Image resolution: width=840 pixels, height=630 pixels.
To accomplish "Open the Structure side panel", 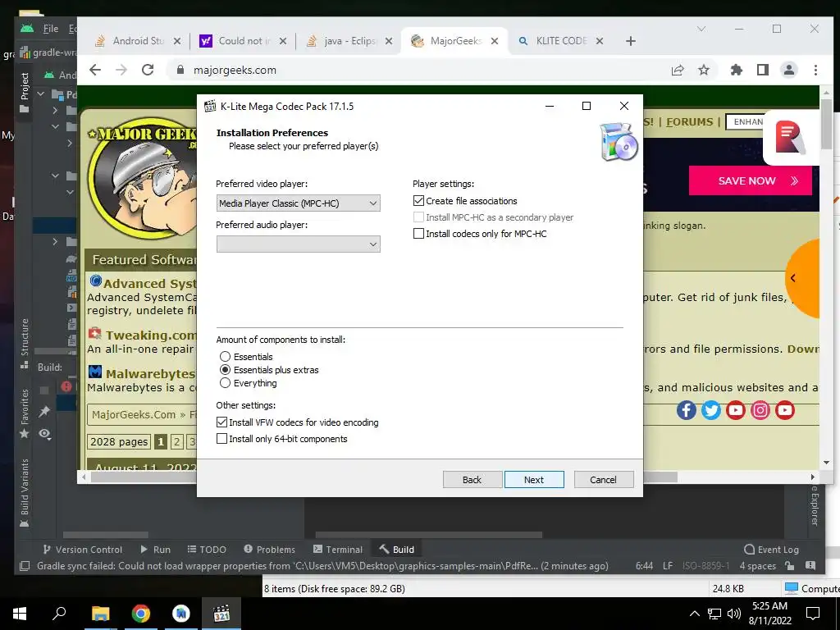I will pyautogui.click(x=24, y=344).
